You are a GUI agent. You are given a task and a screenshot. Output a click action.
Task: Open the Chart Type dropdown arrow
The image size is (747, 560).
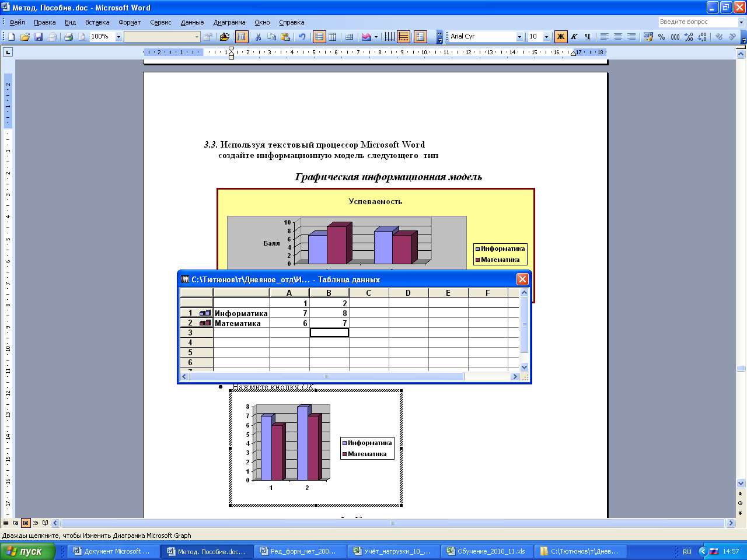(376, 37)
